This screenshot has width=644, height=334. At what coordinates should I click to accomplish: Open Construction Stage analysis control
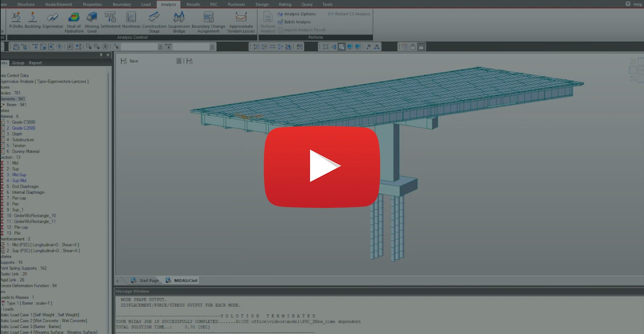click(x=154, y=22)
